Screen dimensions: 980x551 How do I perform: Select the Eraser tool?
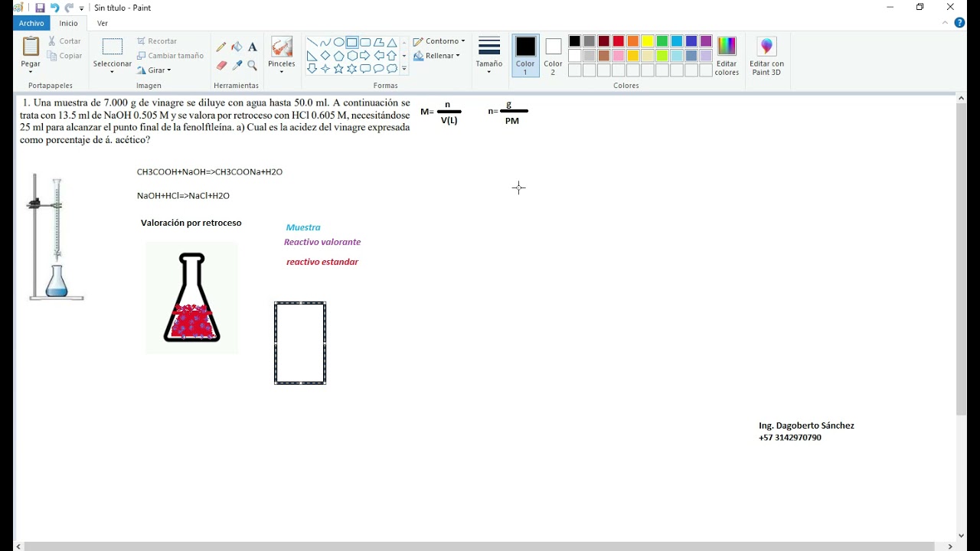pos(221,65)
